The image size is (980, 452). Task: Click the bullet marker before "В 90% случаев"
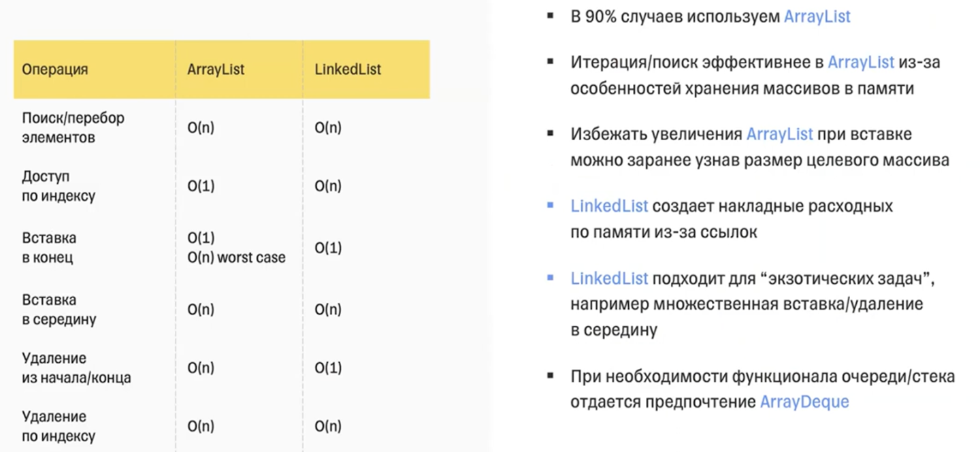(x=551, y=14)
